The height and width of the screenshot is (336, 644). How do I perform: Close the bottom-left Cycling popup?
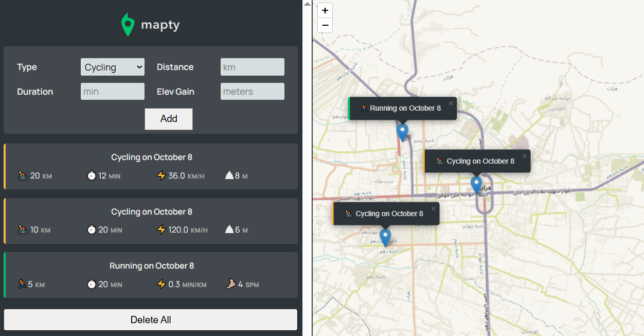click(x=434, y=209)
